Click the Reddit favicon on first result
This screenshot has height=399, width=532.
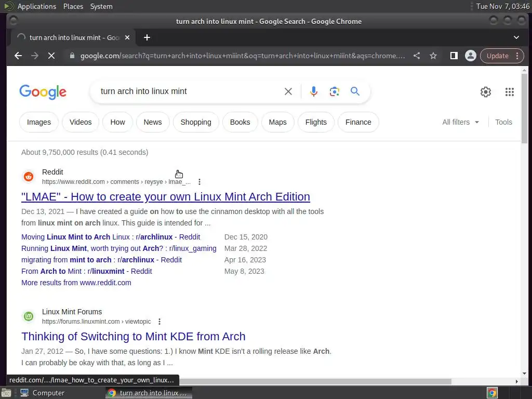click(29, 177)
